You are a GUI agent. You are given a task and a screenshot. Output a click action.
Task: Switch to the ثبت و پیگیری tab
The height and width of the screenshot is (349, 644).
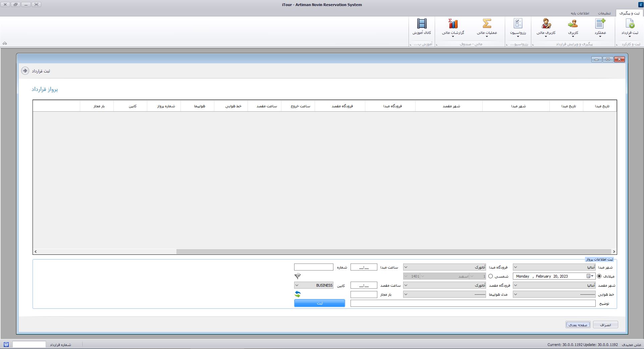coord(629,13)
